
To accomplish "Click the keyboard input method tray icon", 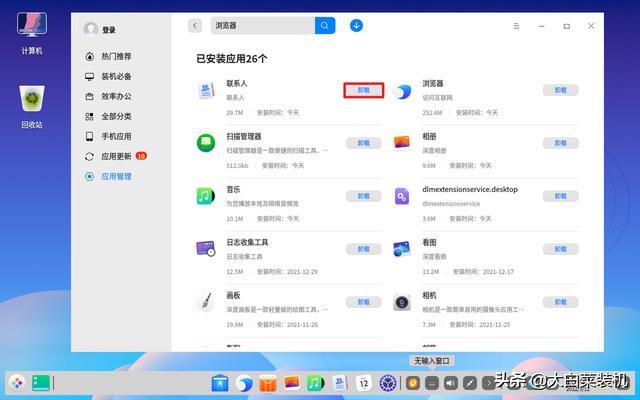I will [x=432, y=383].
